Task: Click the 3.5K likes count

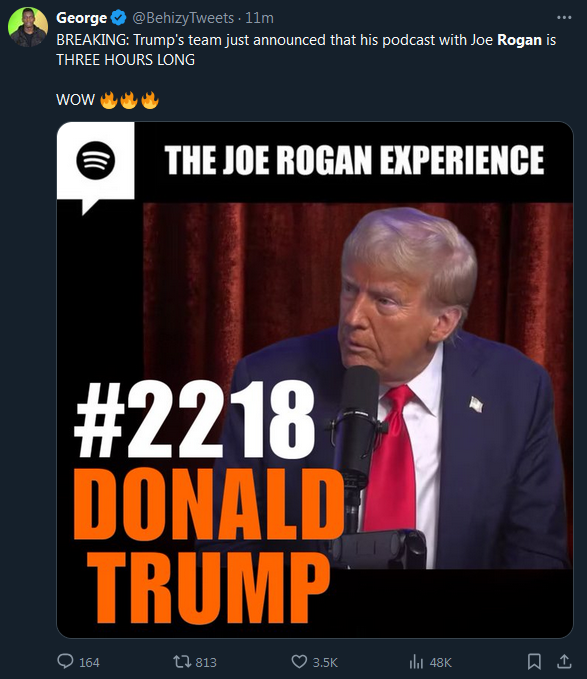Action: (x=325, y=662)
